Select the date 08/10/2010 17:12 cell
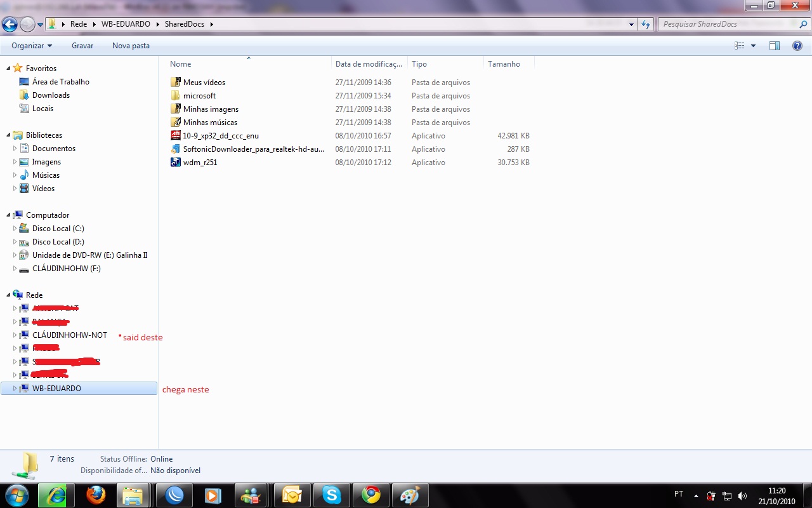Viewport: 812px width, 508px height. [363, 163]
